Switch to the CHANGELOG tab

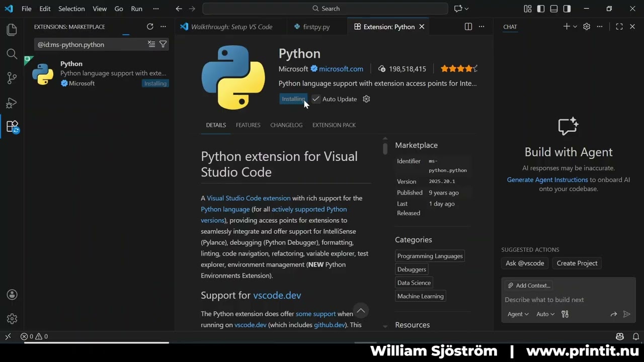click(x=286, y=125)
